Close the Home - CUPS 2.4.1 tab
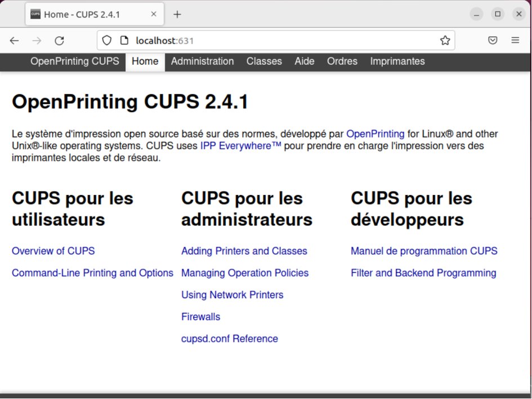 154,15
